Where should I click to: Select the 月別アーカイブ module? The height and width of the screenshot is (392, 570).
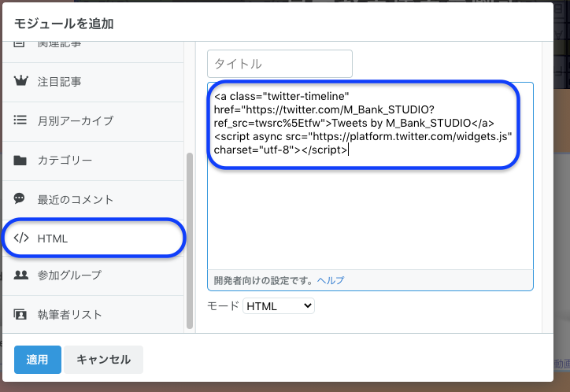[x=93, y=121]
